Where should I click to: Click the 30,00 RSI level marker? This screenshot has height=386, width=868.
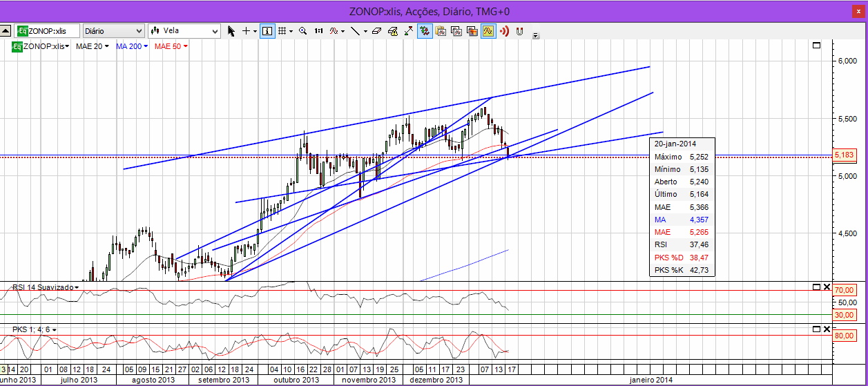846,315
